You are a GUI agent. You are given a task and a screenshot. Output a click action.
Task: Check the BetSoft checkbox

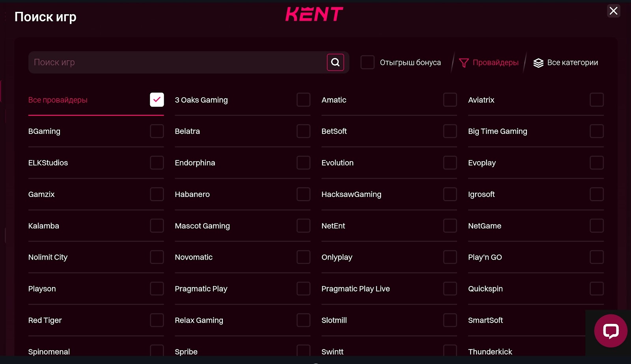[x=450, y=131]
